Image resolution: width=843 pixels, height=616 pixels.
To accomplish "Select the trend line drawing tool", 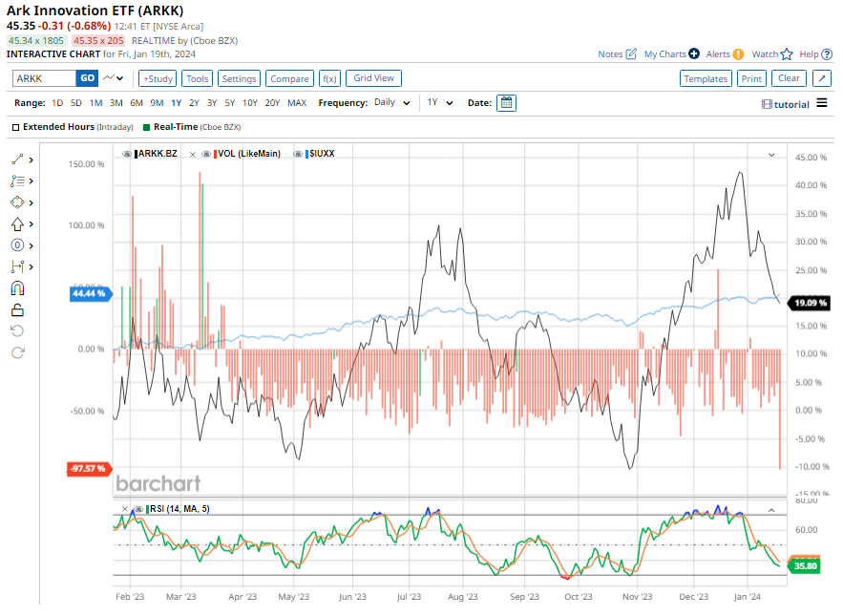I will [17, 160].
